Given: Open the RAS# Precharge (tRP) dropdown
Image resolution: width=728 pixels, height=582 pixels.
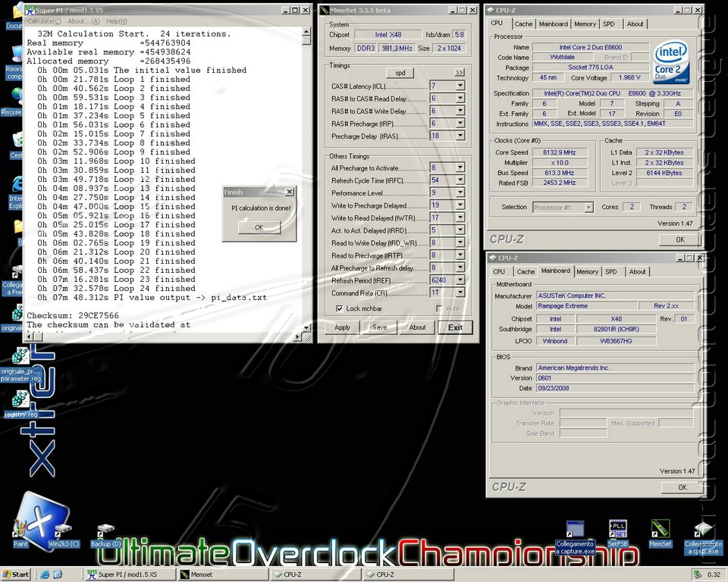Looking at the screenshot, I should (460, 124).
